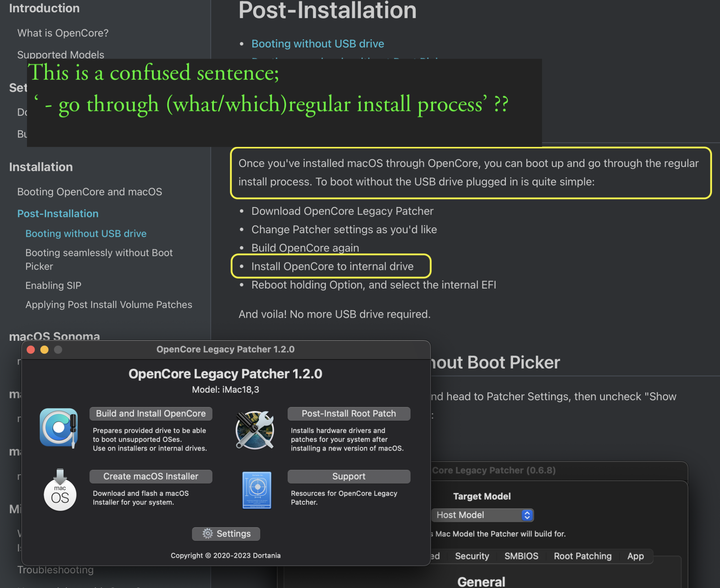Open Host Model target dropdown
Image resolution: width=720 pixels, height=588 pixels.
(482, 515)
